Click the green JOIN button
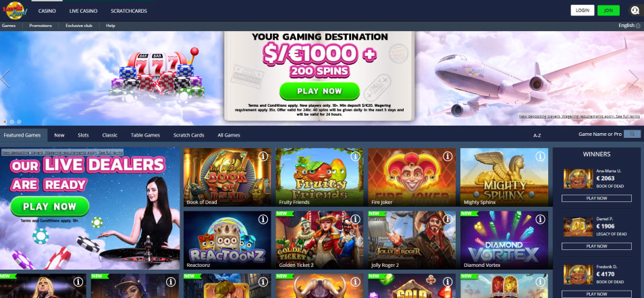The width and height of the screenshot is (644, 298). [x=608, y=10]
